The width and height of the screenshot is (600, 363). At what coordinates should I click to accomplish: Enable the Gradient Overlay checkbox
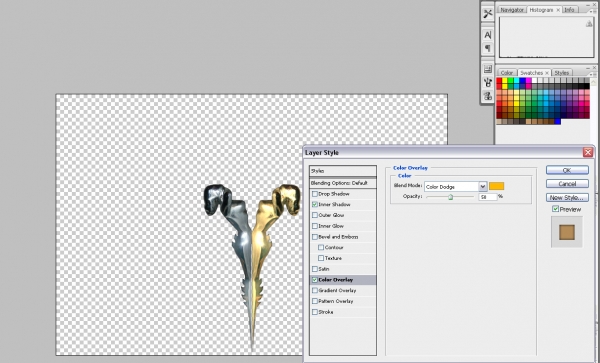click(315, 290)
